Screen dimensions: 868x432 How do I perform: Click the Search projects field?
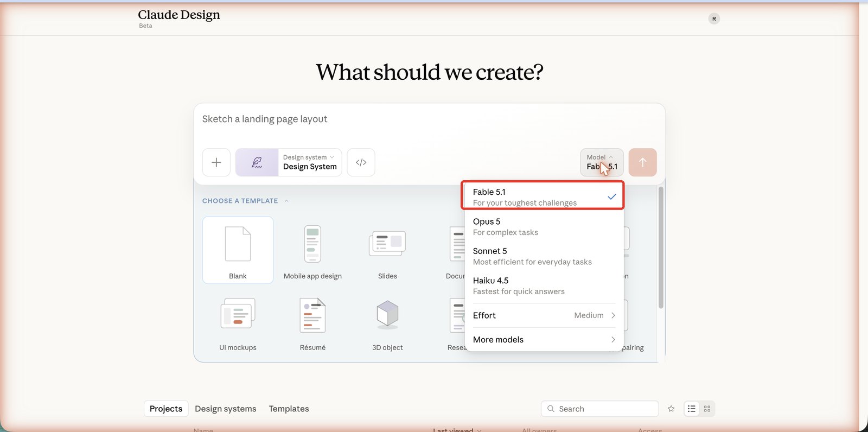click(600, 409)
